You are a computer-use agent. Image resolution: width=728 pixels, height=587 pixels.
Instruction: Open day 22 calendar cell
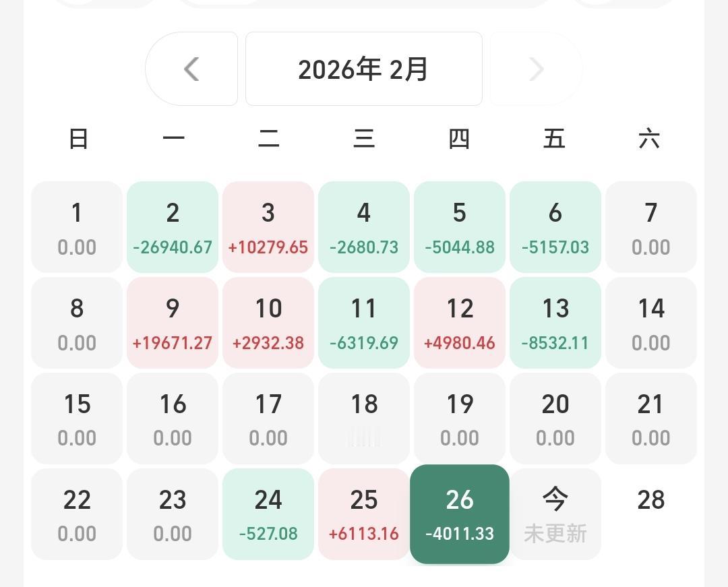(77, 514)
